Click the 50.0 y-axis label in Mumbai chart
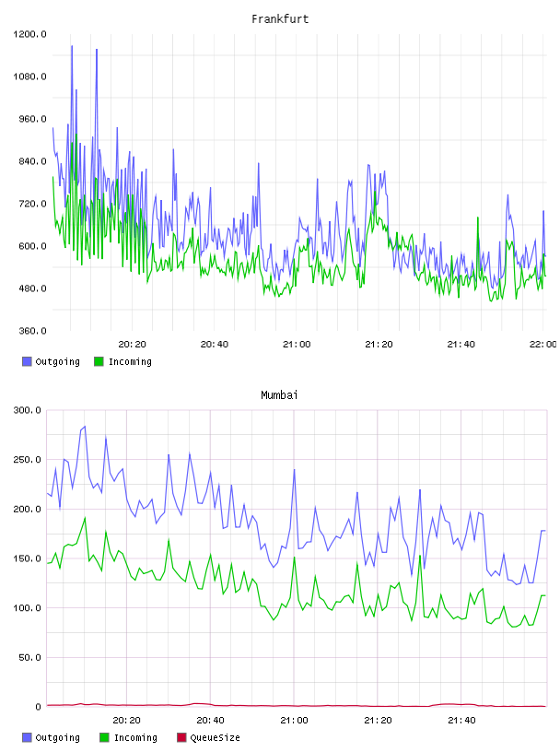Image resolution: width=560 pixels, height=752 pixels. (x=29, y=657)
